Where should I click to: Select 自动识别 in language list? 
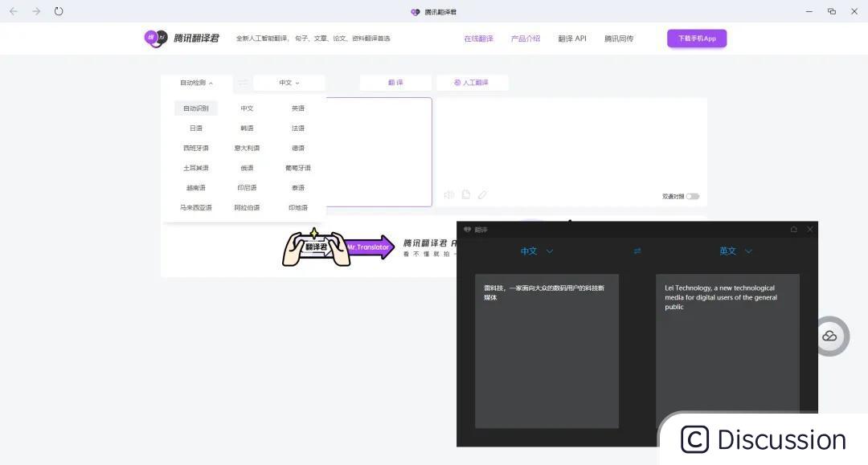coord(196,108)
